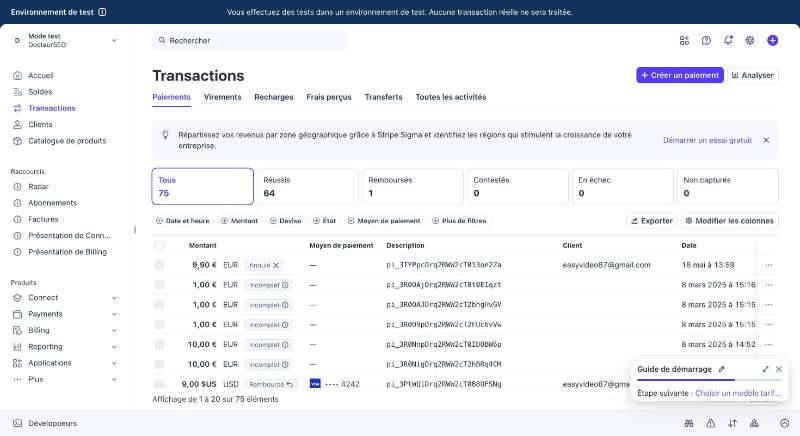This screenshot has width=800, height=436.
Task: Select checkbox for pi_3R0NigDrq2RWW2cT2h8Rq4CM row
Action: 159,365
